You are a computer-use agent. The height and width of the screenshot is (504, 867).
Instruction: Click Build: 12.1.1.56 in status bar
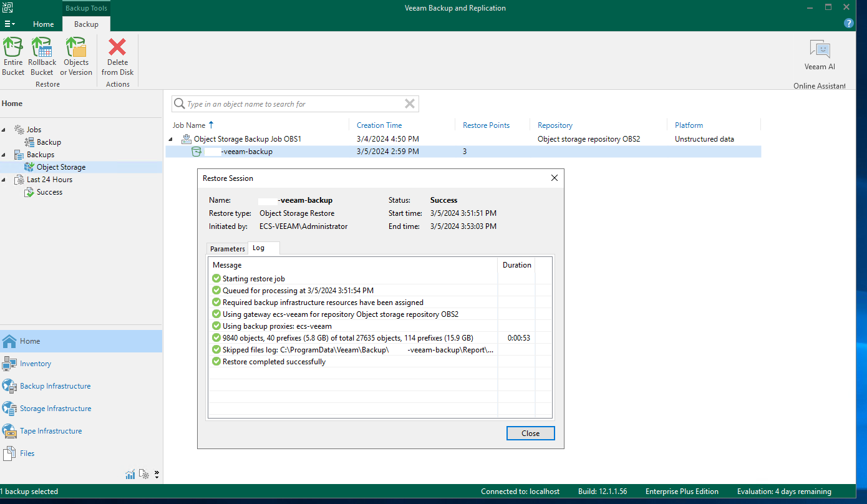(x=603, y=492)
